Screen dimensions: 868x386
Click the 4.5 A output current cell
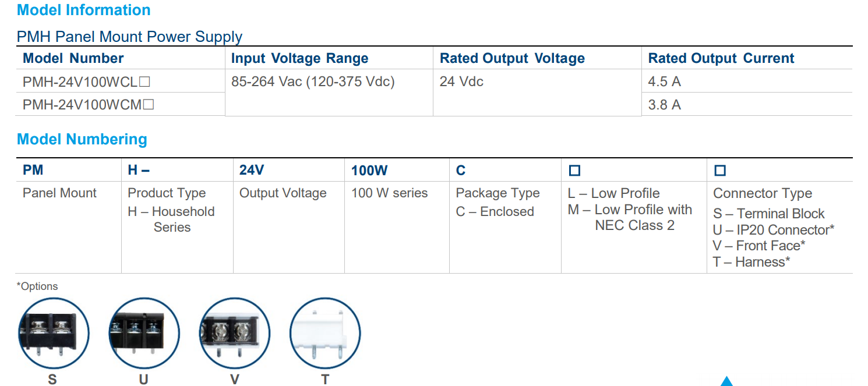664,82
